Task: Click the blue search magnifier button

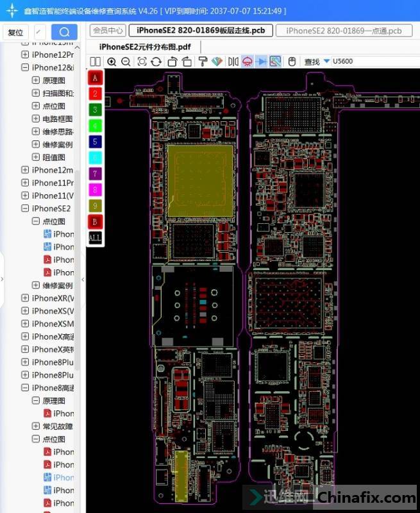Action: 64,32
